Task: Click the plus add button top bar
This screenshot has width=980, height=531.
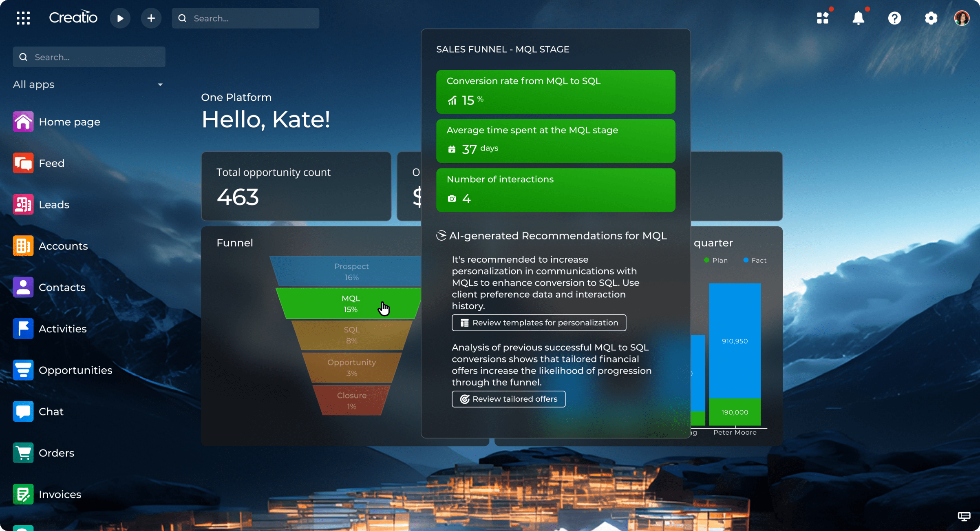Action: tap(151, 18)
